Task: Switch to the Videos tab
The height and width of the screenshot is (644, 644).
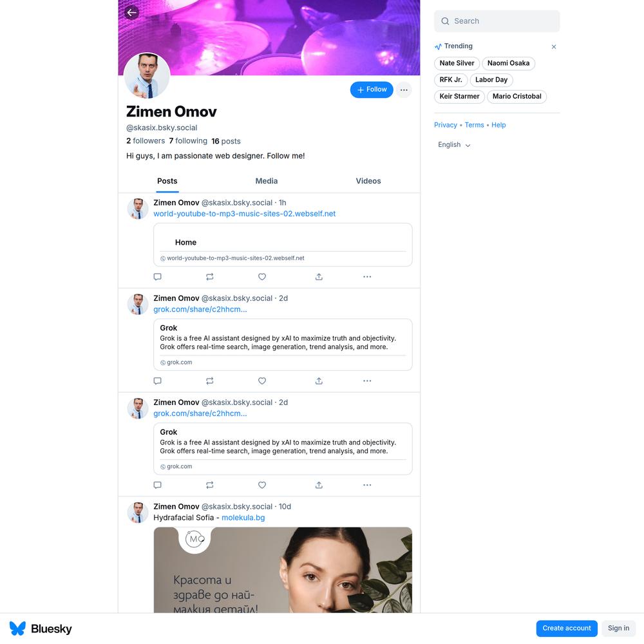Action: (x=368, y=181)
